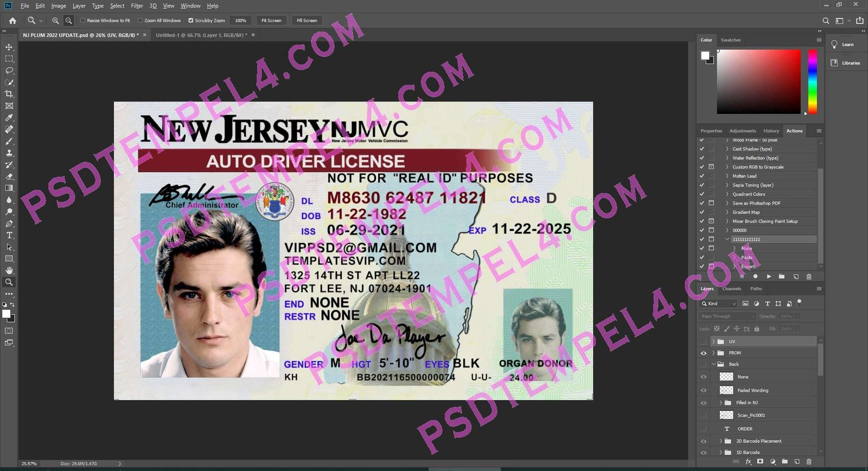Select the Eraser tool
The image size is (868, 471).
click(x=9, y=176)
